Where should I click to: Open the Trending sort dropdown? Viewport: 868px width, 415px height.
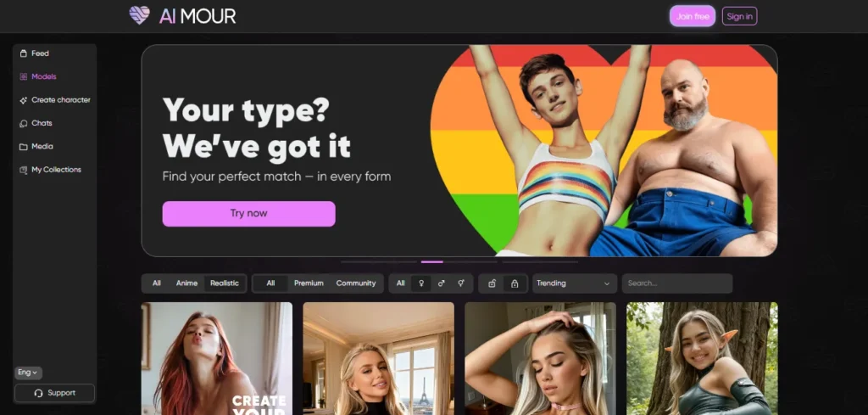(x=574, y=283)
